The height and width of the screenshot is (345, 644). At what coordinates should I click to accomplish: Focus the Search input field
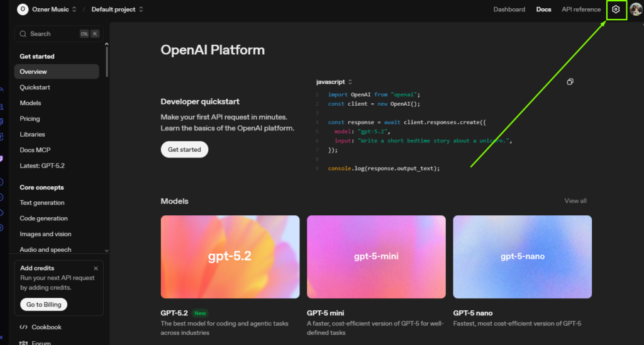click(x=58, y=34)
